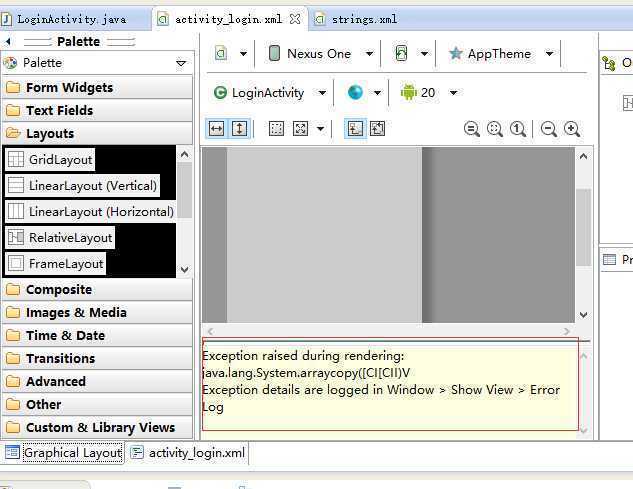Zoom in with plus magnifier

(x=572, y=129)
